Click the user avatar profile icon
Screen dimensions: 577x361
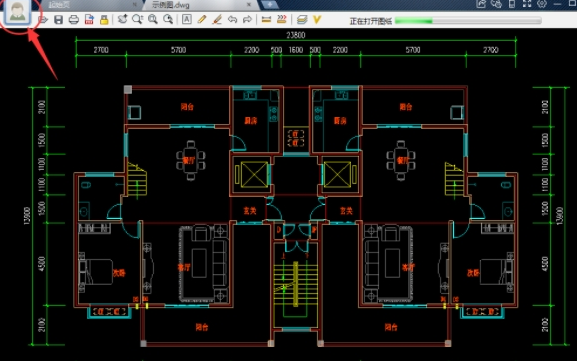pos(17,12)
